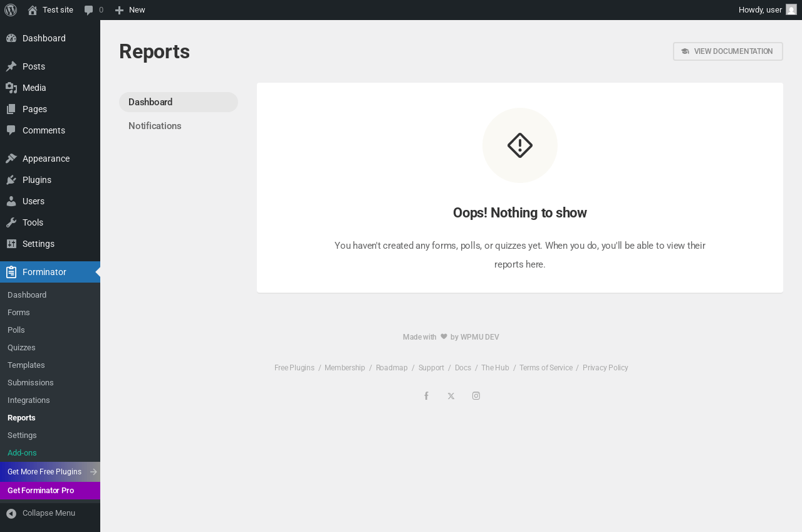Click the Test site name in admin bar
Screen dimensions: 802x532
[x=58, y=10]
